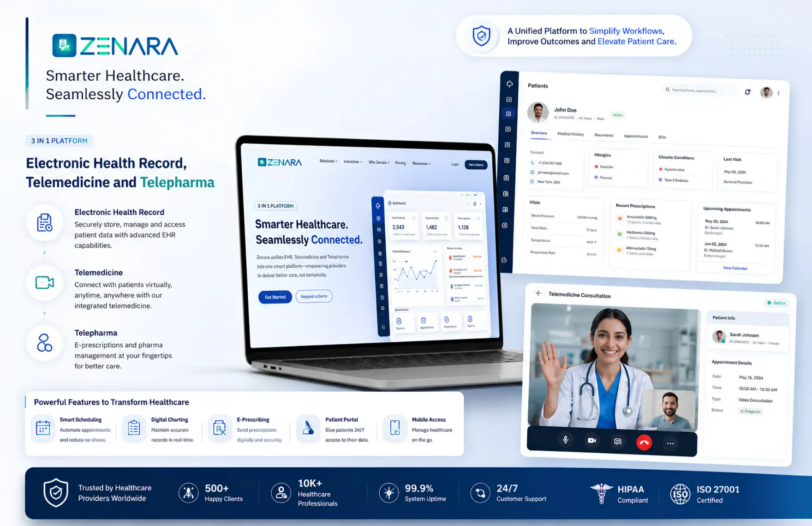This screenshot has width=812, height=526.
Task: Click 'Type 2 Diabetes' in Chronic Conditions
Action: click(x=676, y=180)
